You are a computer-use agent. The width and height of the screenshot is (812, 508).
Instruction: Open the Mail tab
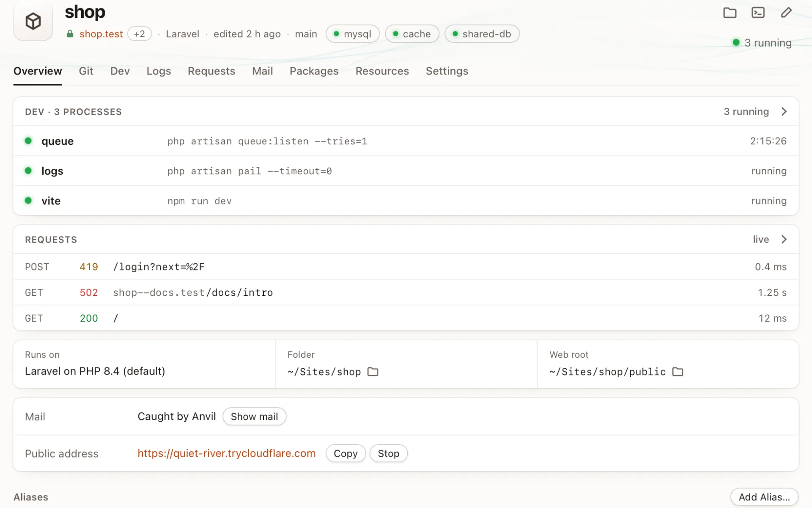point(263,71)
